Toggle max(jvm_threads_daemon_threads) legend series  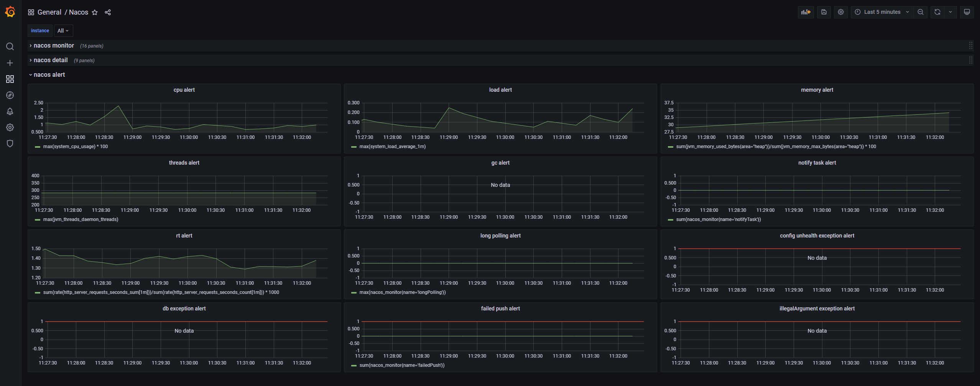click(x=81, y=219)
